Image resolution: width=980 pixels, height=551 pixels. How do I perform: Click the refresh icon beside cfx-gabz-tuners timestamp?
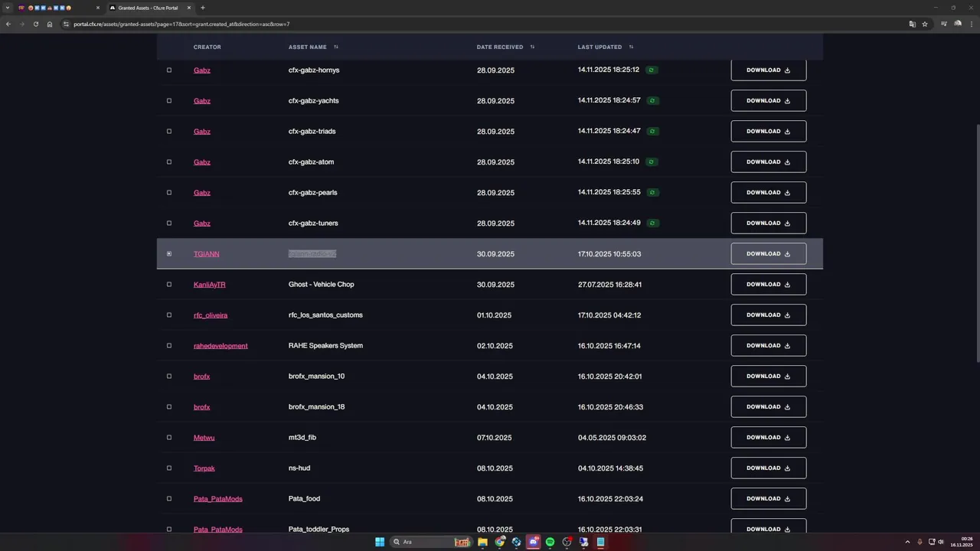click(652, 223)
